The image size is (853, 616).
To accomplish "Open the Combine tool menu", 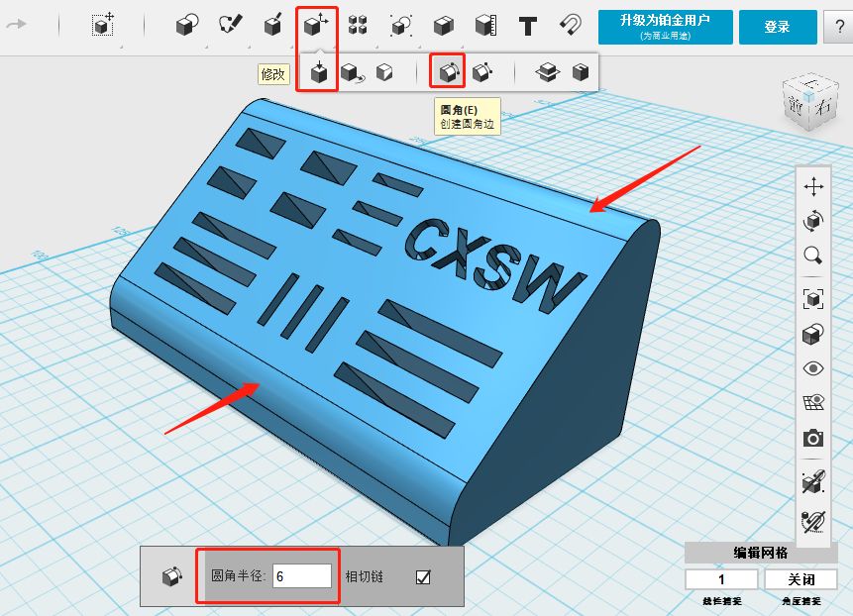I will click(444, 26).
